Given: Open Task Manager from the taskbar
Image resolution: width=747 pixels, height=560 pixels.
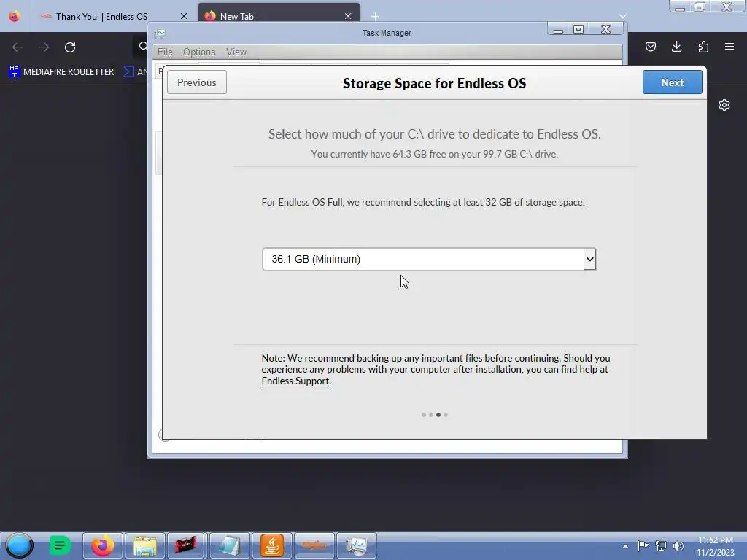Looking at the screenshot, I should 356,545.
